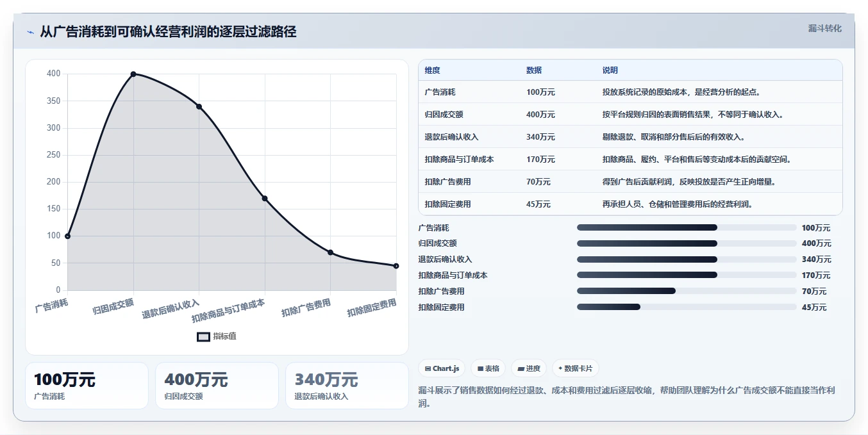Click the description starting 剔除退款、取消
The height and width of the screenshot is (435, 868).
(674, 137)
